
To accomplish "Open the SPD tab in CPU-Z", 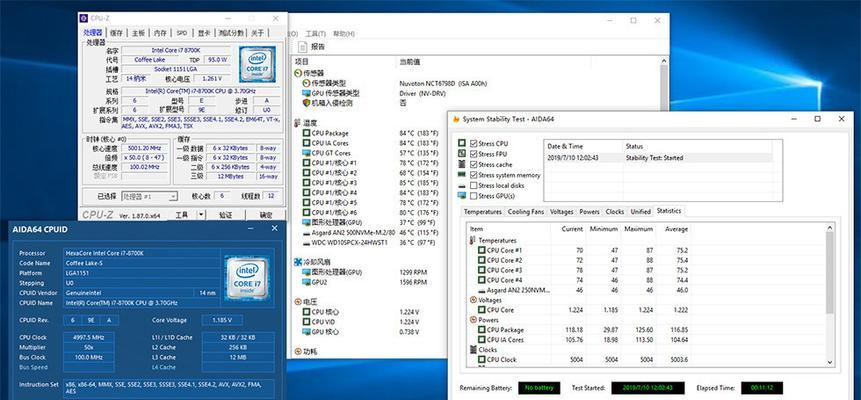I will click(x=182, y=33).
